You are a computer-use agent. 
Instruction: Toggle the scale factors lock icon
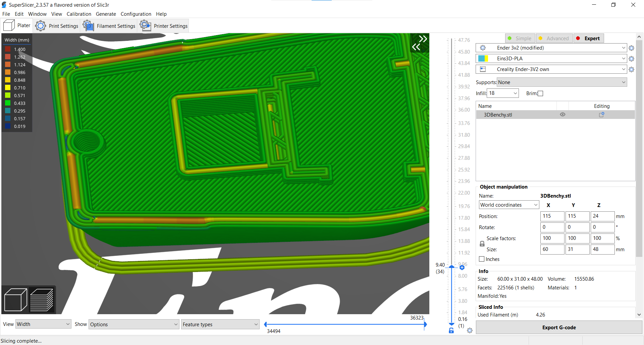click(482, 244)
